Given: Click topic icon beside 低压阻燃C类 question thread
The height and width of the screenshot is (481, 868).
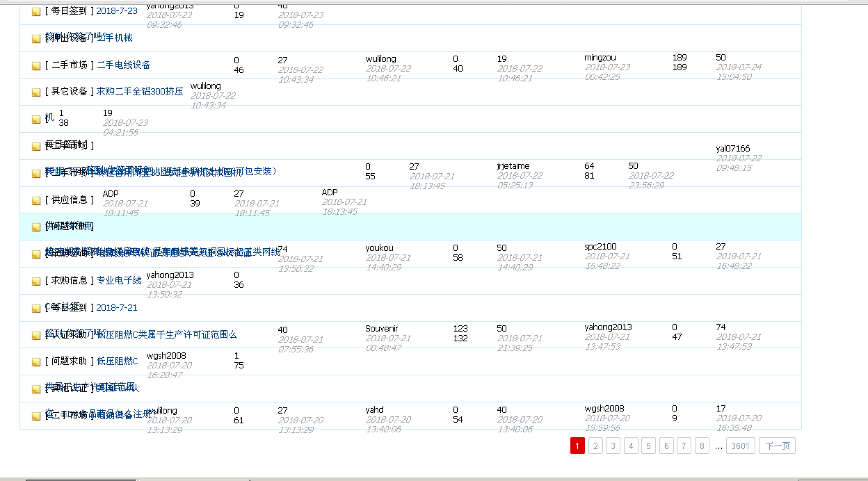Looking at the screenshot, I should pos(35,334).
